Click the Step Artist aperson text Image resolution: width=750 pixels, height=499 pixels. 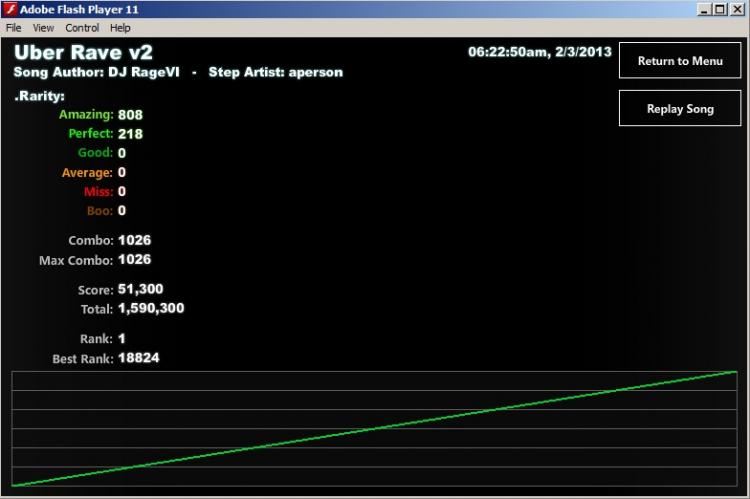[276, 72]
